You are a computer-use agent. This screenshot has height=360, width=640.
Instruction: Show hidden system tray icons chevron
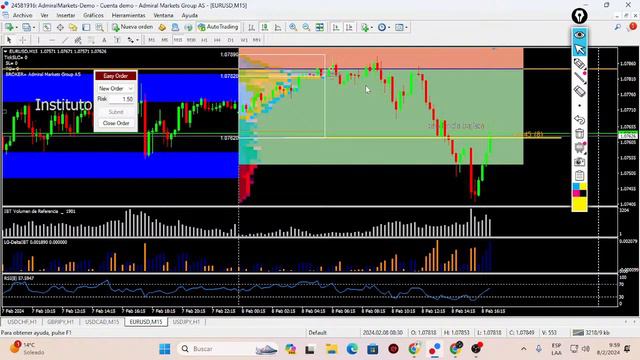(x=523, y=349)
